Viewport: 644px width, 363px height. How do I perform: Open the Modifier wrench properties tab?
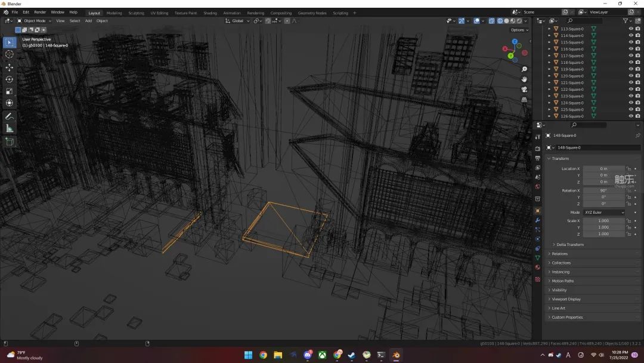coord(538,220)
